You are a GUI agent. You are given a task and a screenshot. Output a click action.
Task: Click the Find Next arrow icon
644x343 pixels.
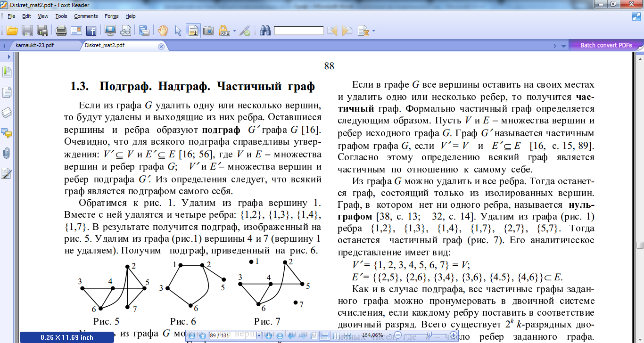(x=347, y=31)
